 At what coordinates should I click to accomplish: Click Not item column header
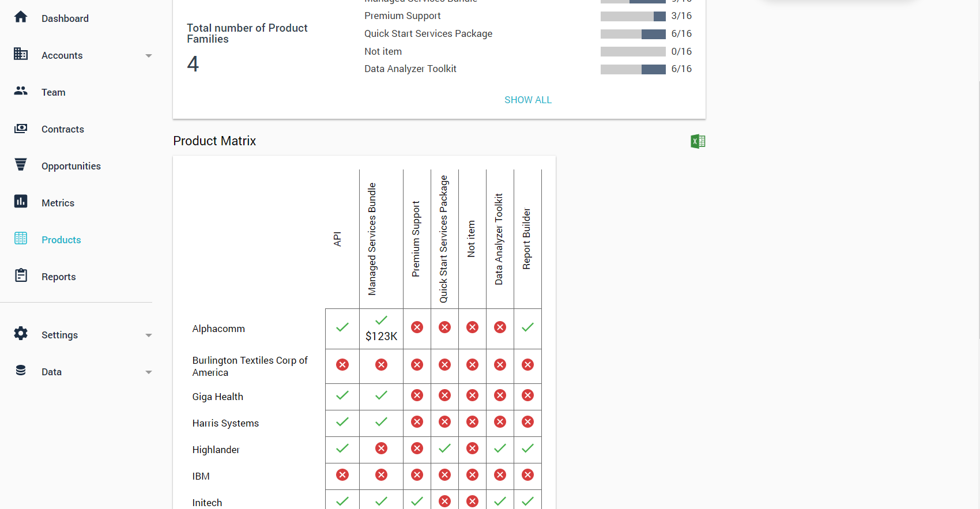(471, 239)
